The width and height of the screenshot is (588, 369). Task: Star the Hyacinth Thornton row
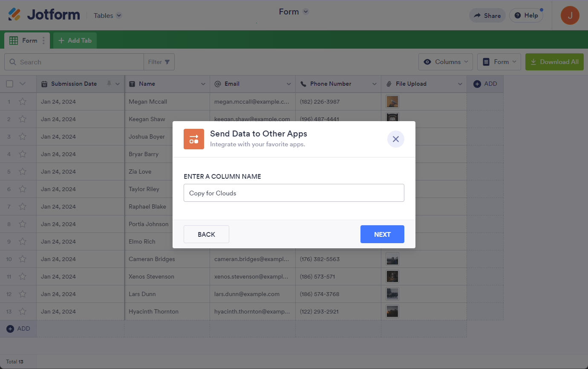[x=23, y=311]
